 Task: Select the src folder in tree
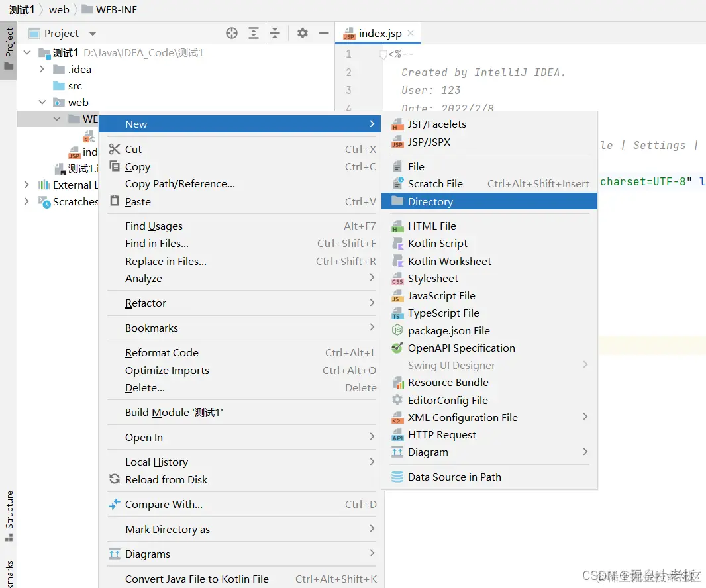68,85
